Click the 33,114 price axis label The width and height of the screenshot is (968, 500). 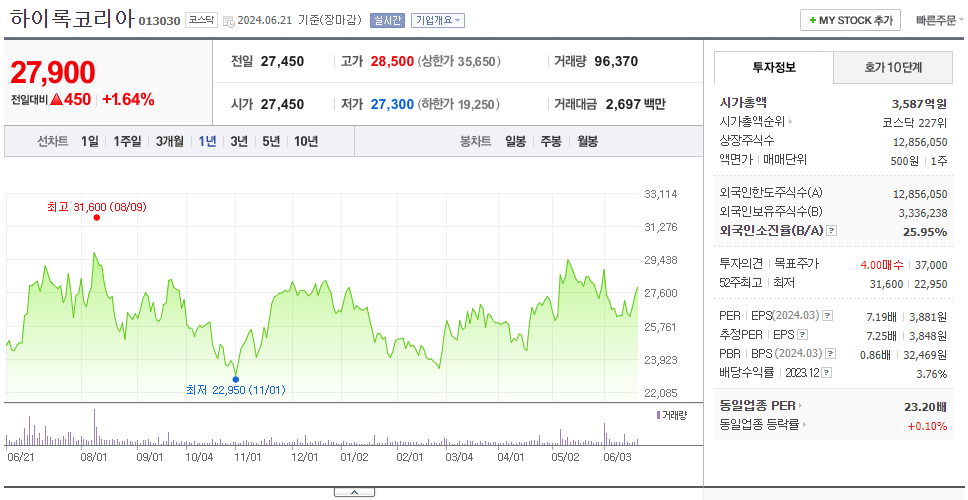(x=661, y=194)
